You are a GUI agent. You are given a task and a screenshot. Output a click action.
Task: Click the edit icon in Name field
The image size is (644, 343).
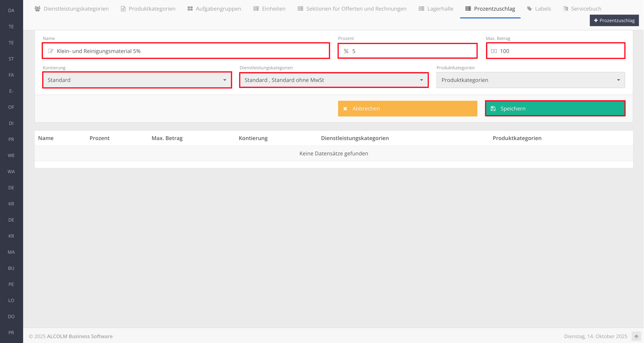point(51,51)
